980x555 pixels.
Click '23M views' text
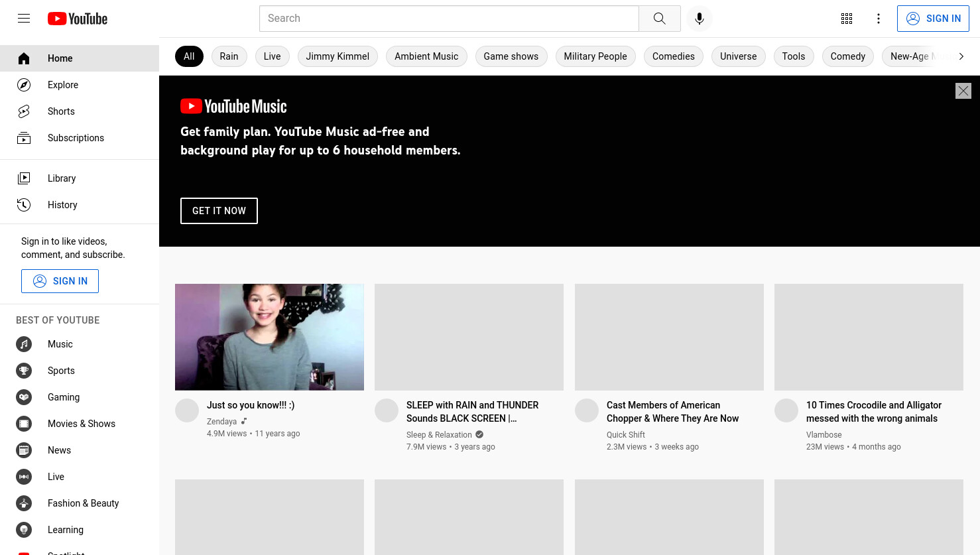point(825,447)
